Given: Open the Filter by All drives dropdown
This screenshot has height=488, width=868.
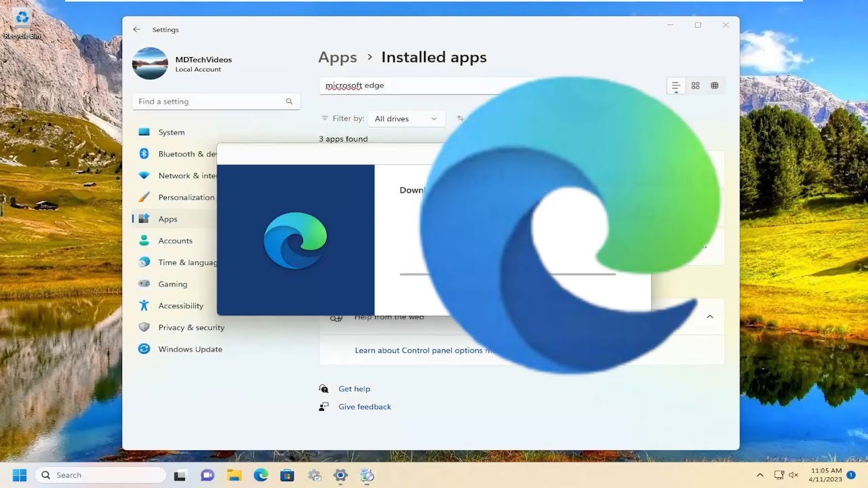Looking at the screenshot, I should coord(406,119).
